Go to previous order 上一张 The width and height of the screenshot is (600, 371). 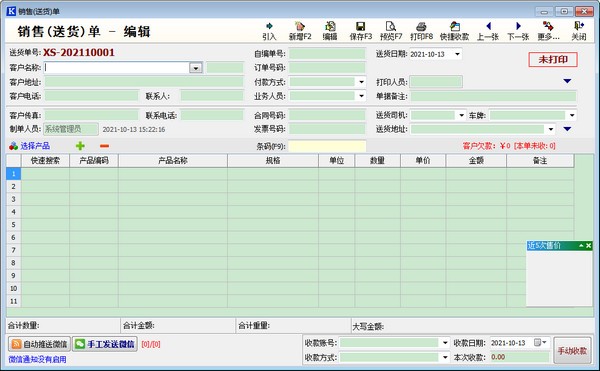point(488,31)
